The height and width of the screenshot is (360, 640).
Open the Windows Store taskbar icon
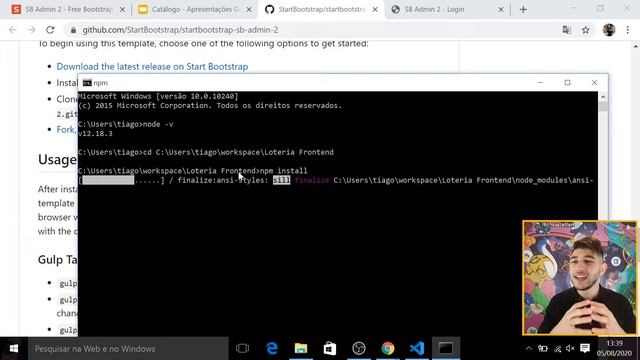click(330, 349)
